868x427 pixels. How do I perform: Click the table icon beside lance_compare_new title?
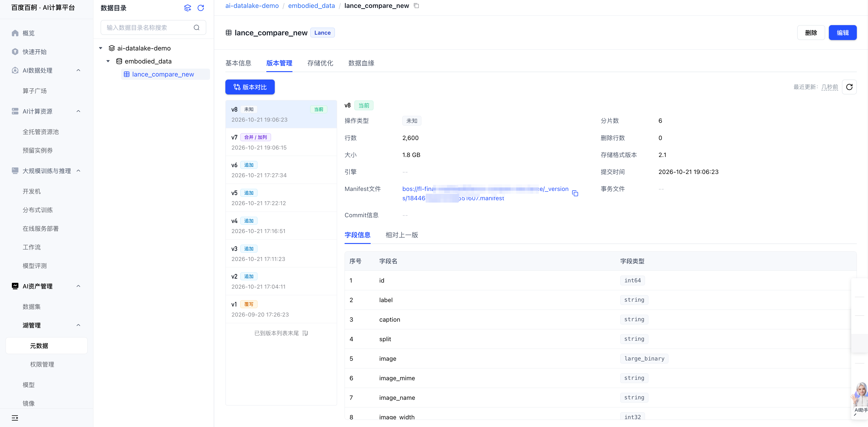pyautogui.click(x=228, y=33)
